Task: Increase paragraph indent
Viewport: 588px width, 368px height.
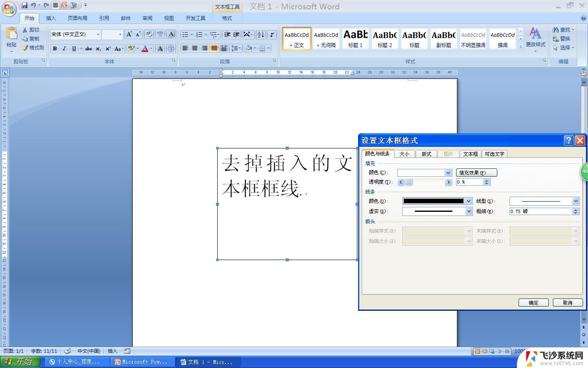Action: click(236, 34)
